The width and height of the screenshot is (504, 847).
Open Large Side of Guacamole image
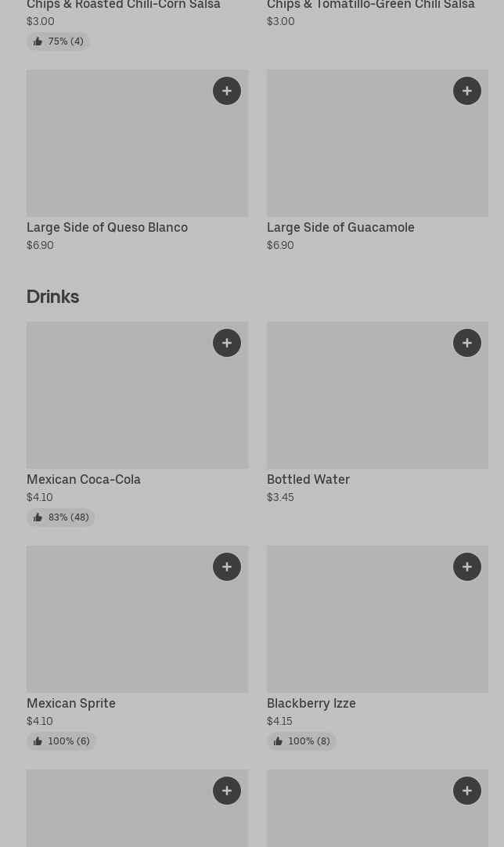[x=377, y=143]
